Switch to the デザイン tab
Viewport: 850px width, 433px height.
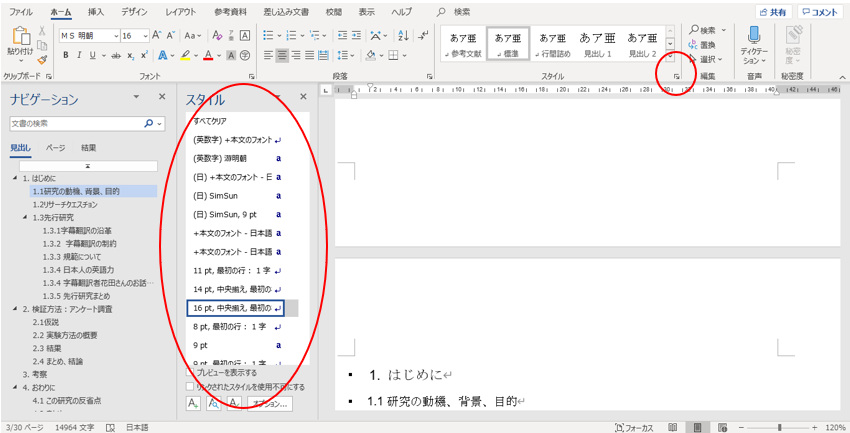pyautogui.click(x=135, y=11)
